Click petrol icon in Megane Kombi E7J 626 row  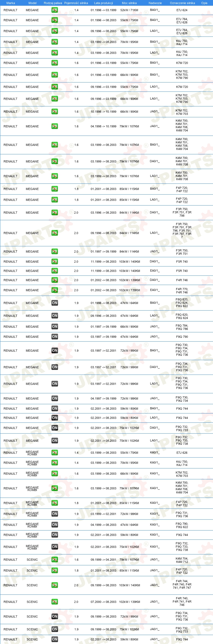54,453
